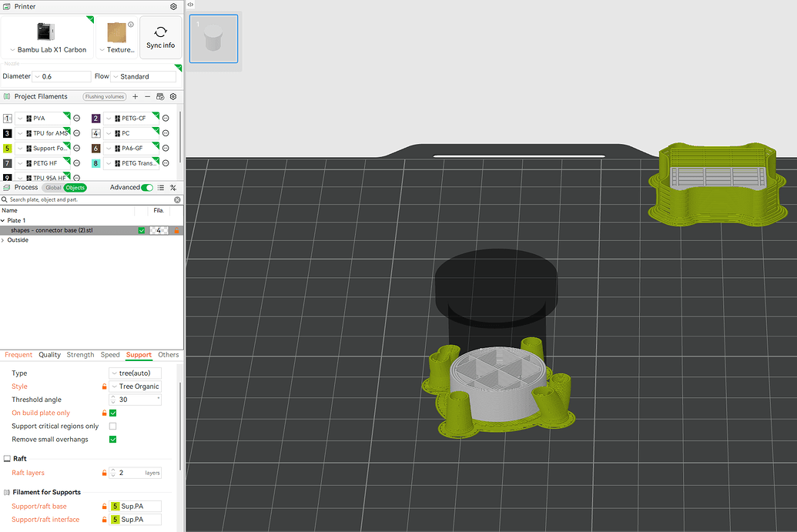The width and height of the screenshot is (797, 532).
Task: Click the Raft layers value field
Action: (136, 473)
